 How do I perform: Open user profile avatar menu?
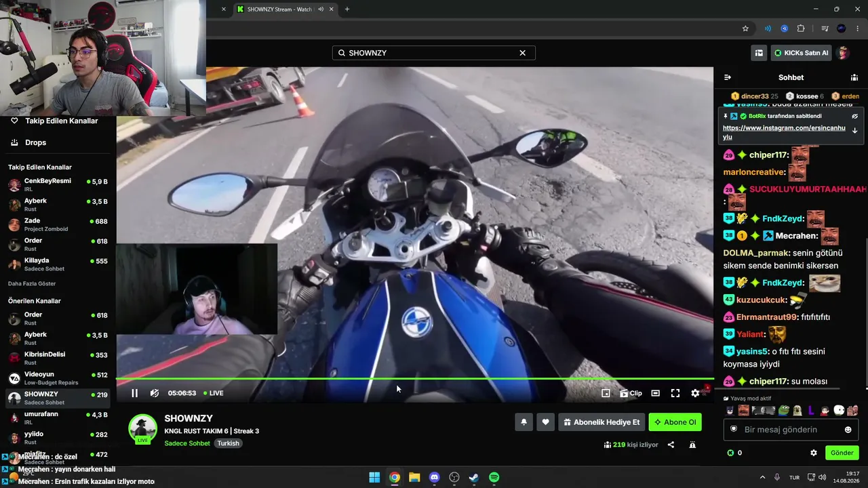(844, 53)
